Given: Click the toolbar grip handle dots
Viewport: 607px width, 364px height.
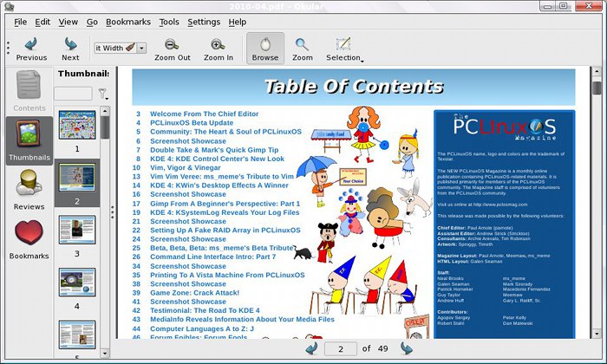Looking at the screenshot, I should tap(8, 48).
